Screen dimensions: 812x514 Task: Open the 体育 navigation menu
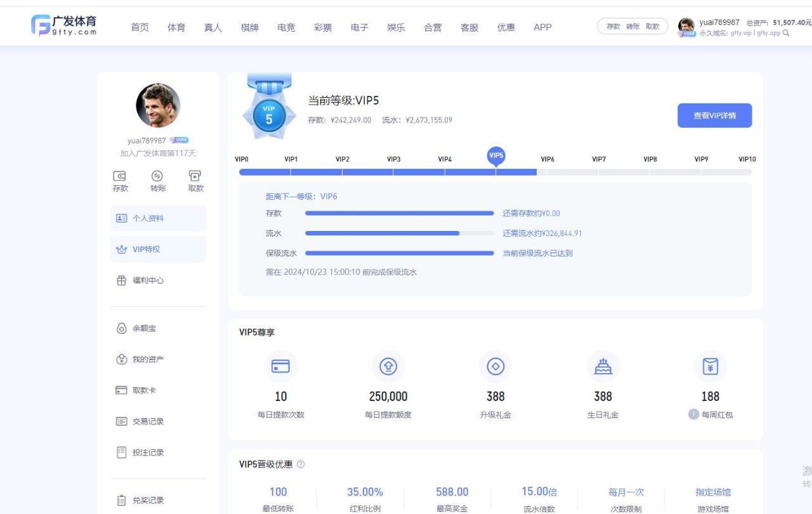[176, 27]
